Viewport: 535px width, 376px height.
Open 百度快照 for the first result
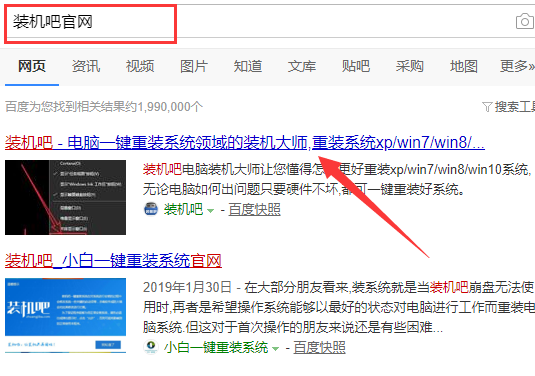click(255, 209)
